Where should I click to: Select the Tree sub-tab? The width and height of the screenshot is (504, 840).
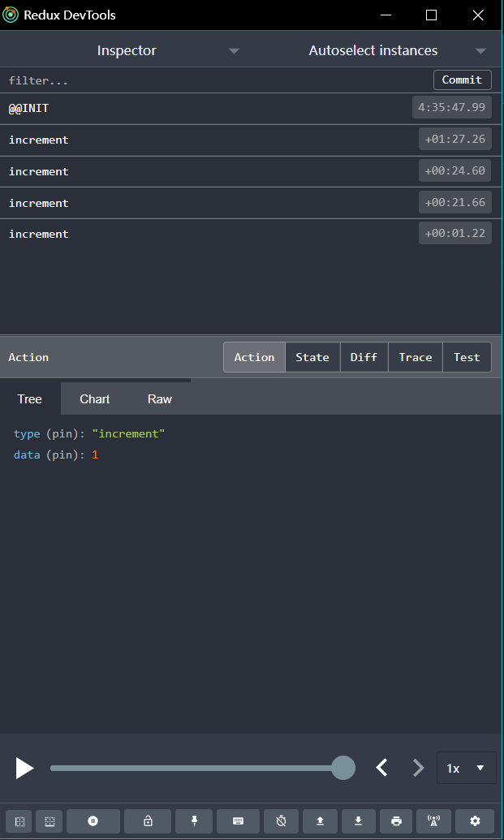click(x=30, y=399)
